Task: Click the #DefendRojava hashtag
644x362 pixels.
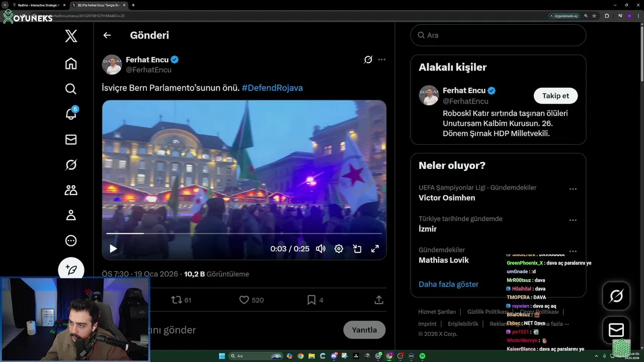Action: pyautogui.click(x=272, y=88)
